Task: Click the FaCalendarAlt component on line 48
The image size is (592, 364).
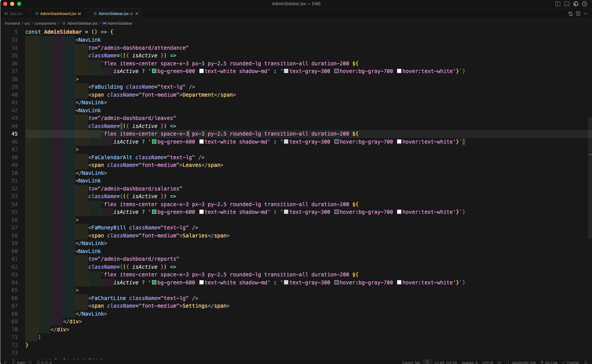Action: point(112,157)
